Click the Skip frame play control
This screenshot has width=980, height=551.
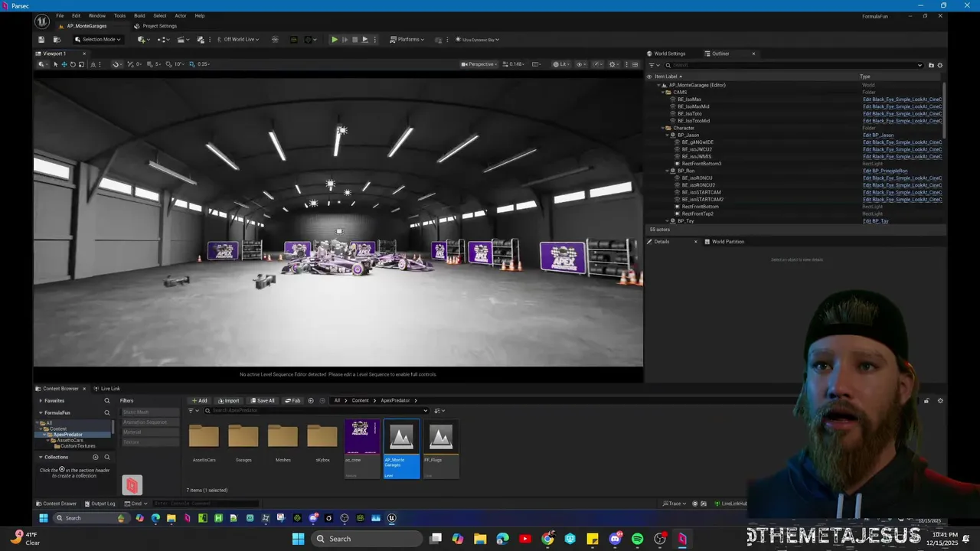[x=345, y=40]
